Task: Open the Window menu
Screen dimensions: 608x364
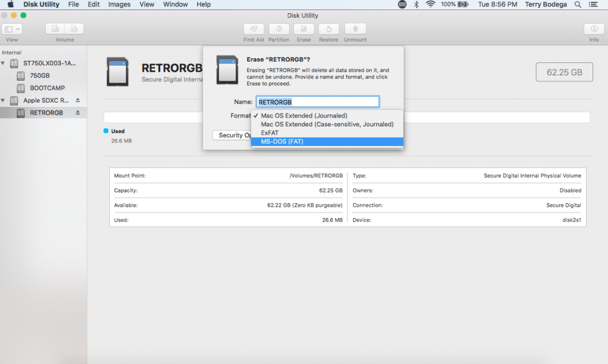Action: 175,4
